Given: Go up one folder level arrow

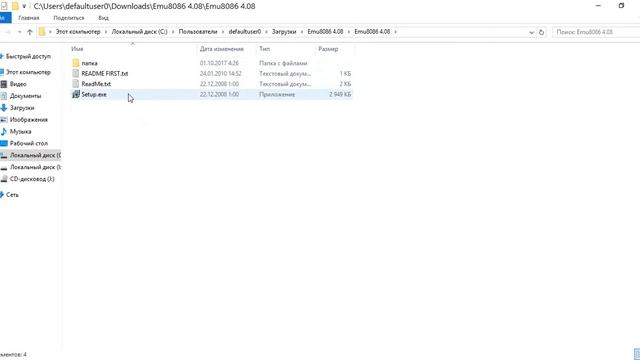Looking at the screenshot, I should tap(29, 32).
